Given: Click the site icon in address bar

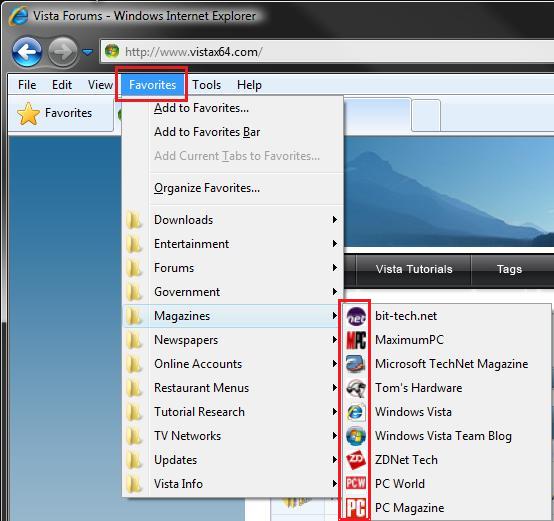Looking at the screenshot, I should 112,52.
